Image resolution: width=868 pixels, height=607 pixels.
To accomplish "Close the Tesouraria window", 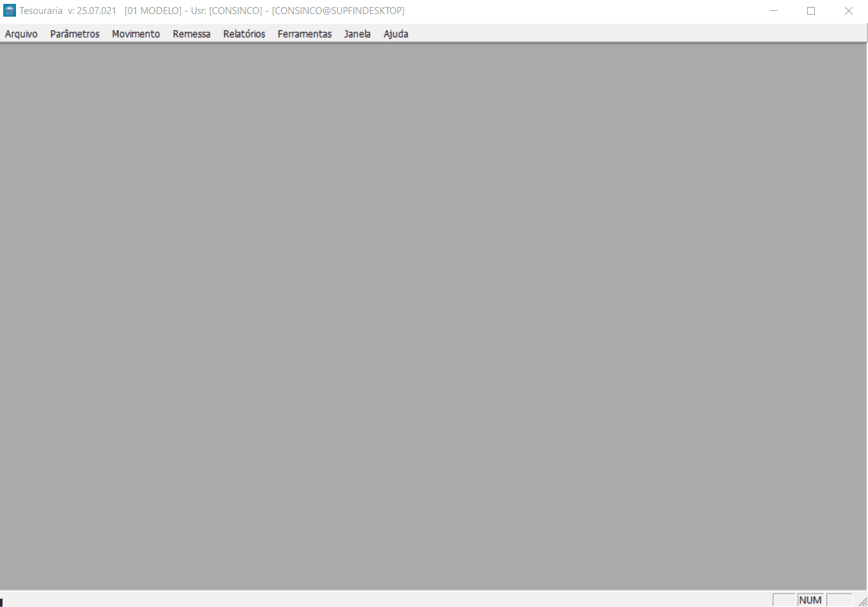I will point(849,11).
